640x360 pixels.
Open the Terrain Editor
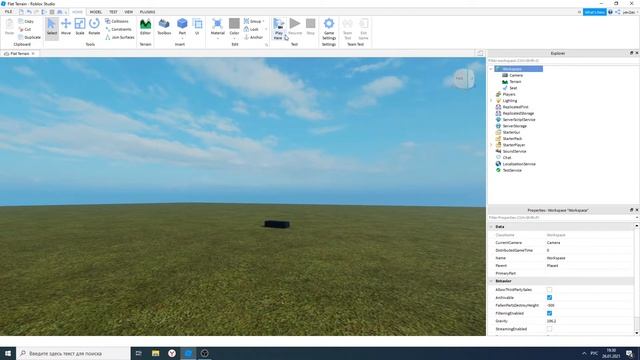(x=145, y=27)
